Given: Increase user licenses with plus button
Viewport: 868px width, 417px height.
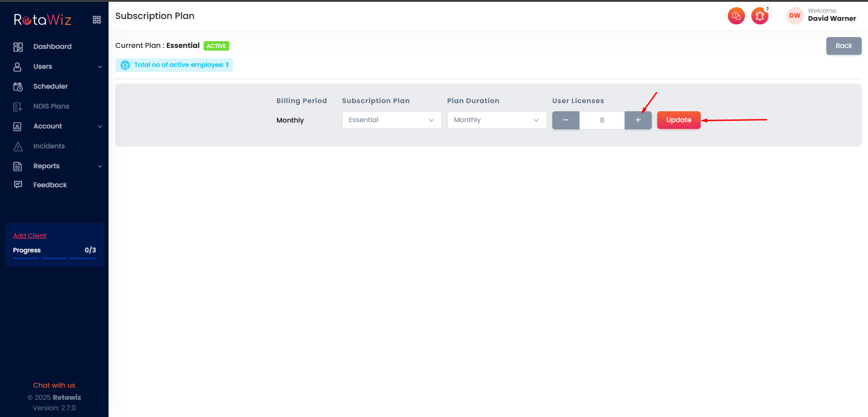Looking at the screenshot, I should click(638, 120).
